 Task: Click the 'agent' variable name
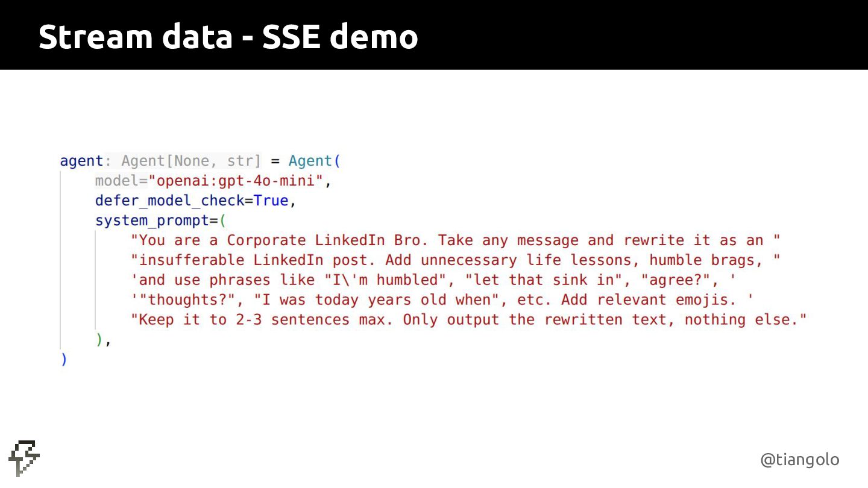pyautogui.click(x=81, y=161)
